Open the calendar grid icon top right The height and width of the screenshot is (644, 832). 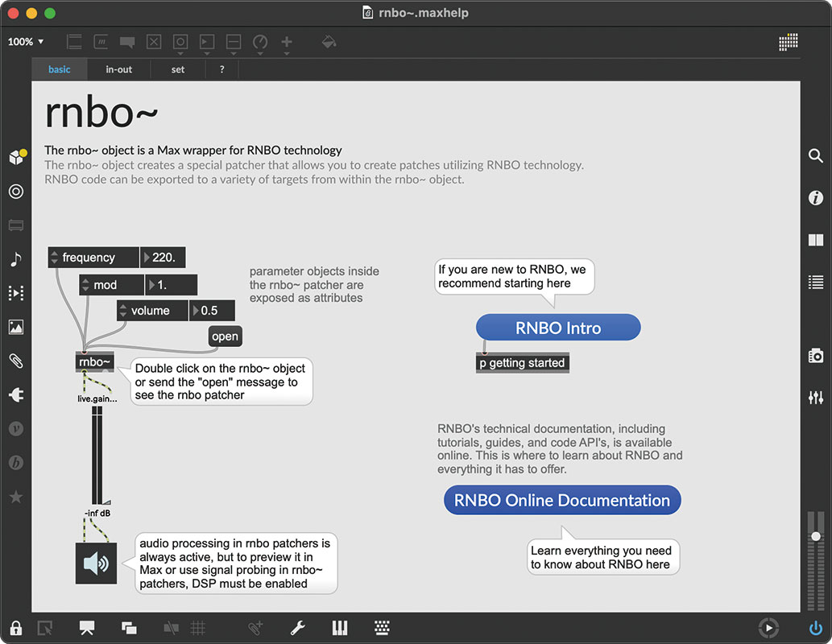(x=788, y=42)
